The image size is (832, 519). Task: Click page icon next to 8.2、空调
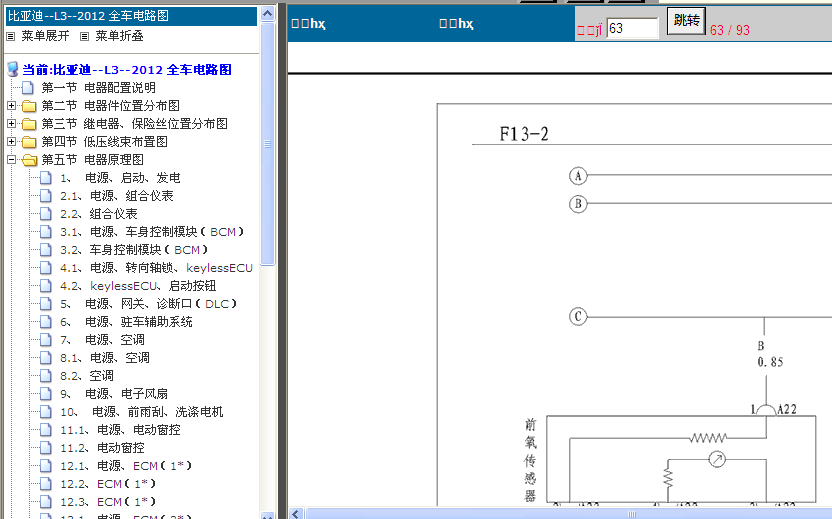[x=46, y=376]
